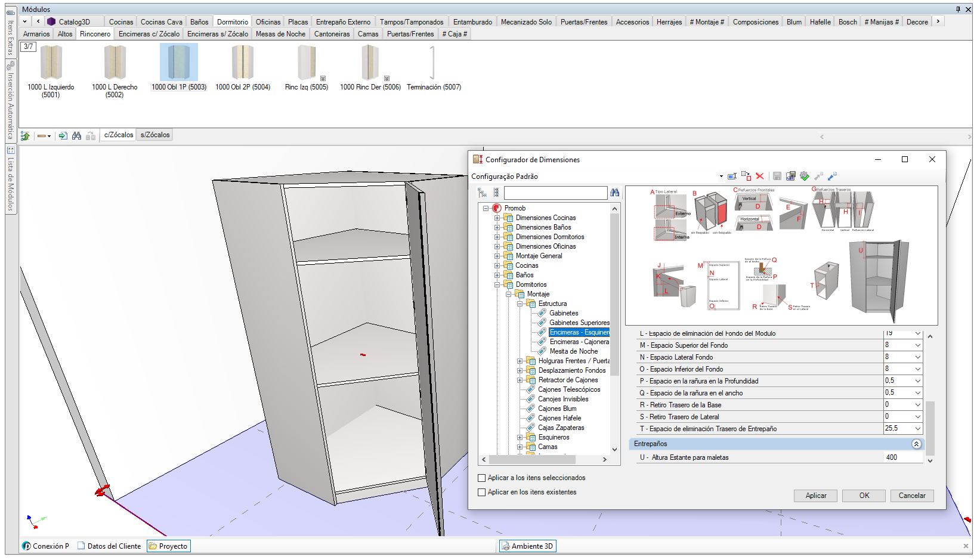The width and height of the screenshot is (977, 560).
Task: Open the dropdown for T - Espacio de eliminación Trasero
Action: (x=917, y=429)
